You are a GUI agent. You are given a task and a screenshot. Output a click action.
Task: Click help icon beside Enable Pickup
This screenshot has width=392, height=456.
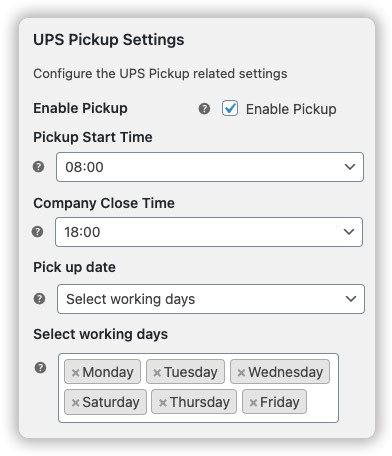[204, 109]
